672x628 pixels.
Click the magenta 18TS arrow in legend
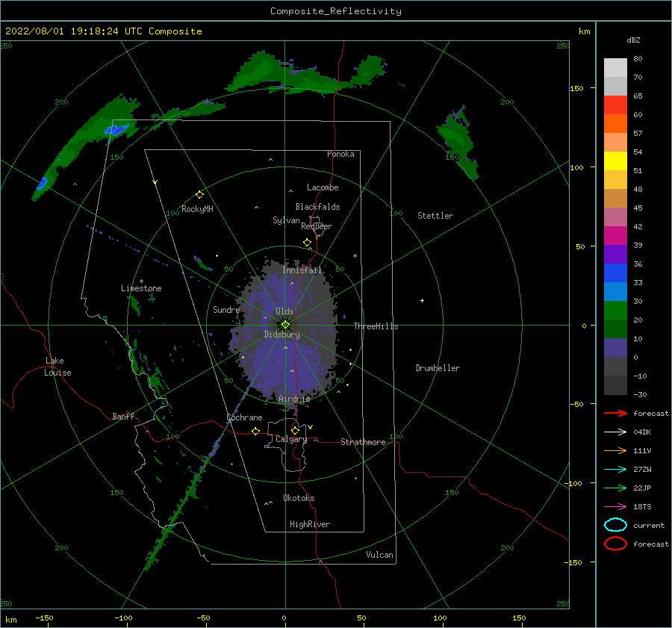coord(615,507)
